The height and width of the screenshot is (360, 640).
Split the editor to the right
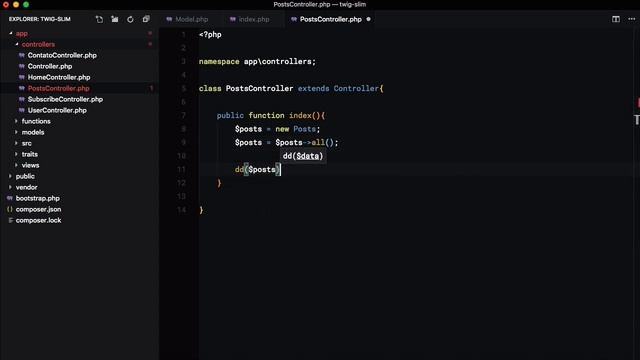coord(616,19)
